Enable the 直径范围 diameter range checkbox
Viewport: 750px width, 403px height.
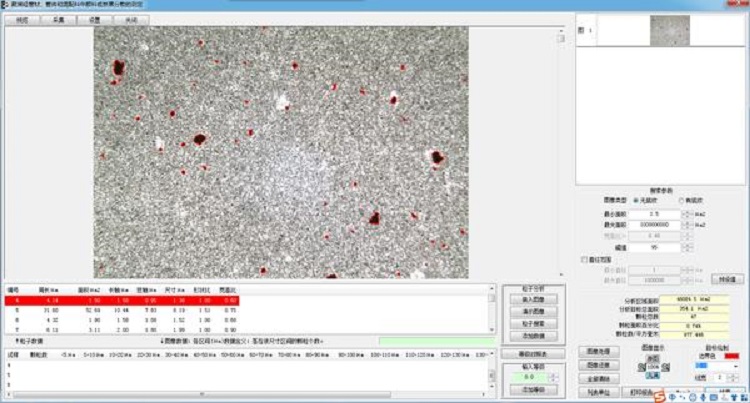point(585,260)
